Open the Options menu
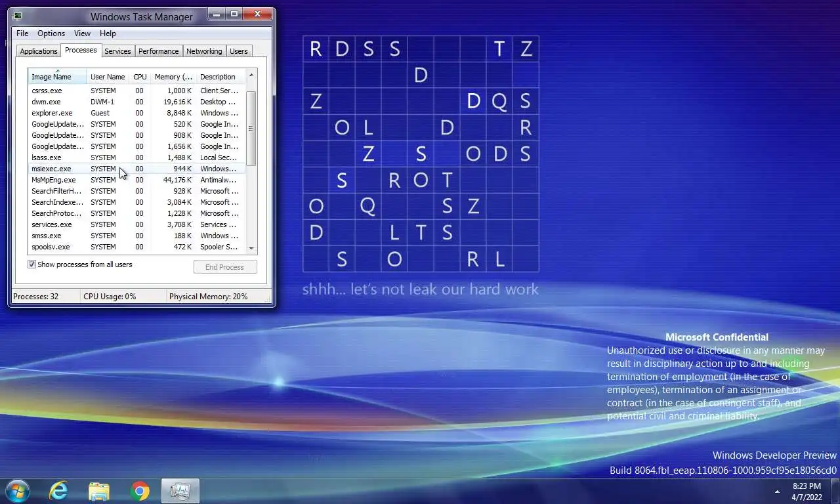 [x=51, y=33]
